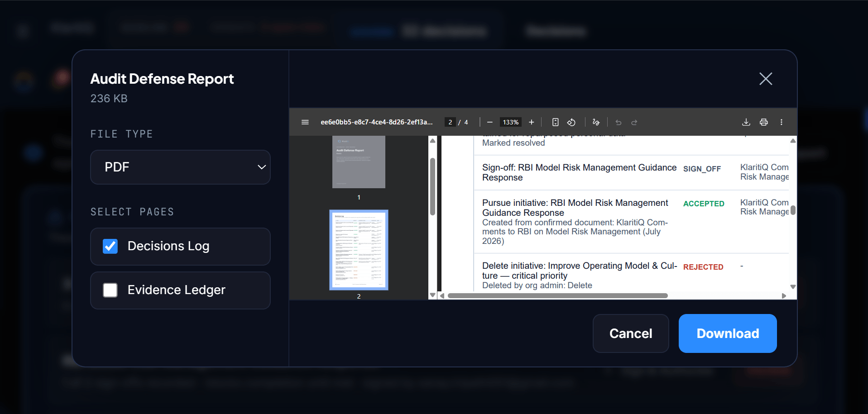Click the page number input field
The image size is (868, 414).
450,122
